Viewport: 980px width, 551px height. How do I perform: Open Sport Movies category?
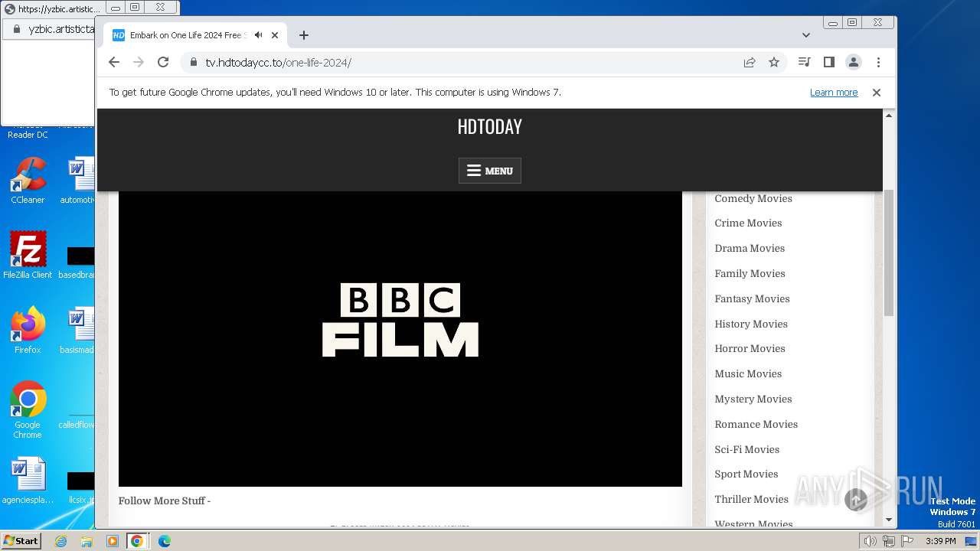click(746, 474)
